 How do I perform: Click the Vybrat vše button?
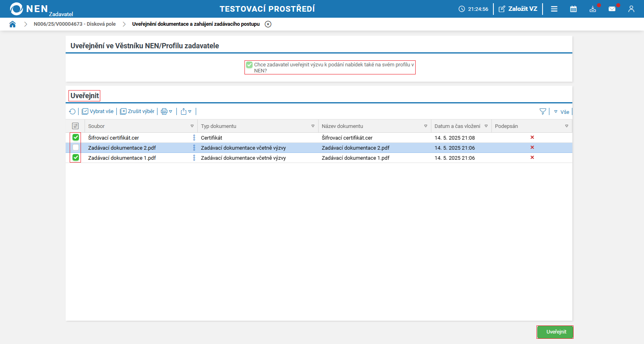(x=98, y=111)
